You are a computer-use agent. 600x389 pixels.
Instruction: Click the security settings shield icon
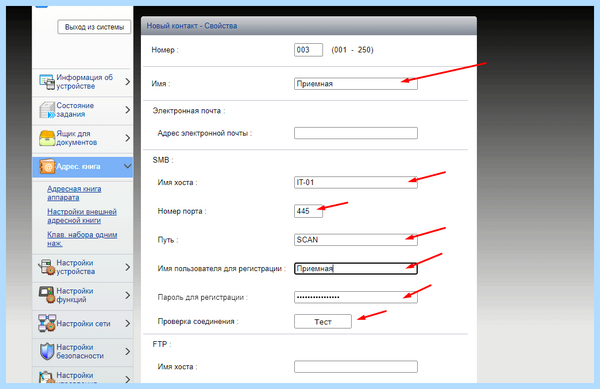point(47,351)
